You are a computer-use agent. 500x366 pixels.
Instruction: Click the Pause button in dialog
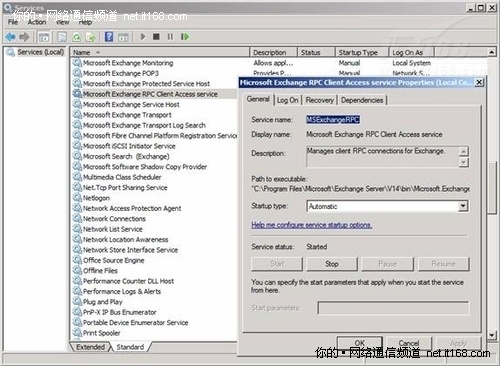[387, 264]
